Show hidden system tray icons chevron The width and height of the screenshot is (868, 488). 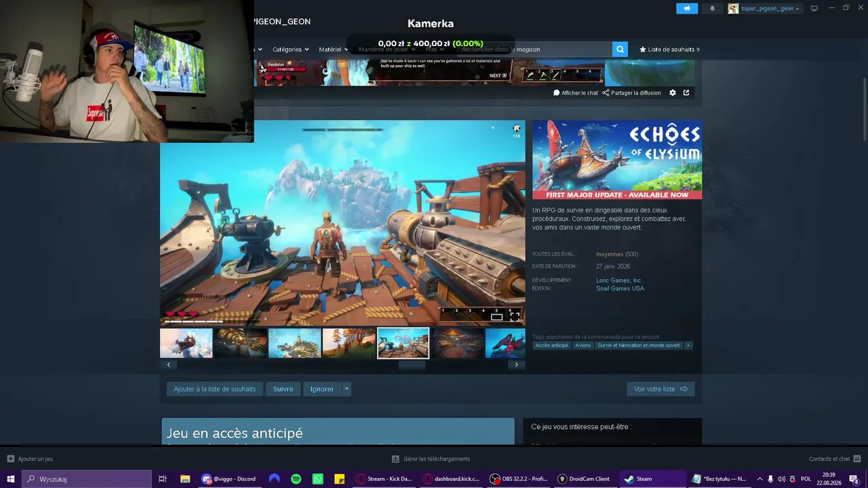coord(759,479)
